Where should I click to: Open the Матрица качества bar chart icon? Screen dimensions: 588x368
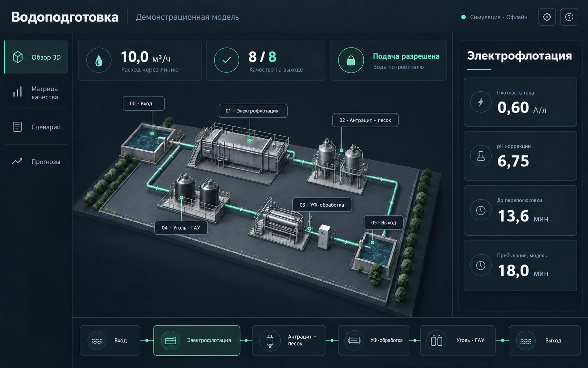[x=17, y=92]
